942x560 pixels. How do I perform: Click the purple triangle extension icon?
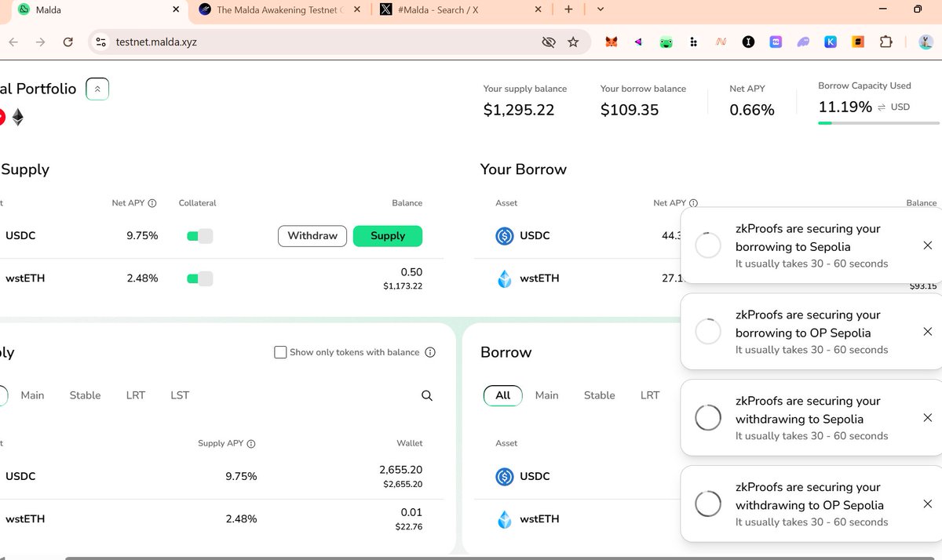638,42
